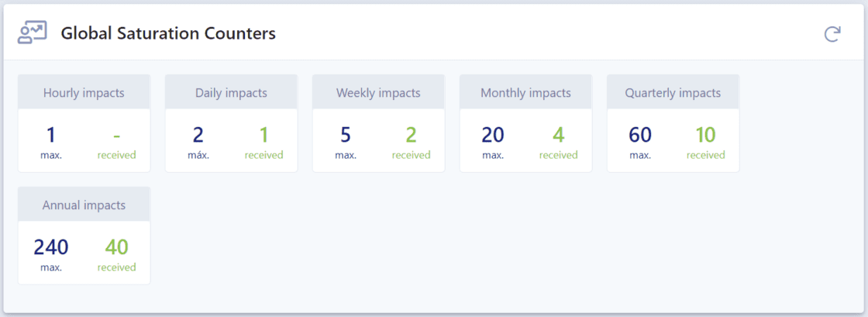Select the Annual impacts card header
The image size is (868, 317).
pos(84,205)
